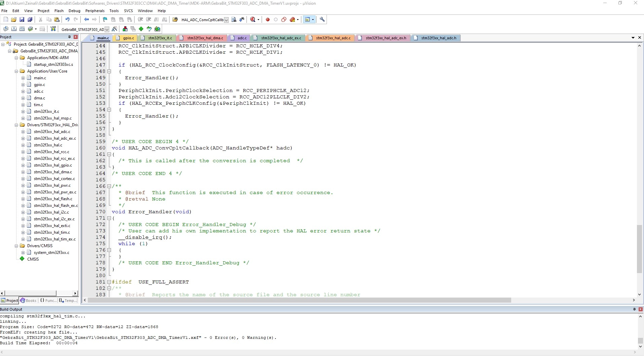Collapse the Application/MDK-ARM folder
The height and width of the screenshot is (356, 644).
click(x=16, y=58)
